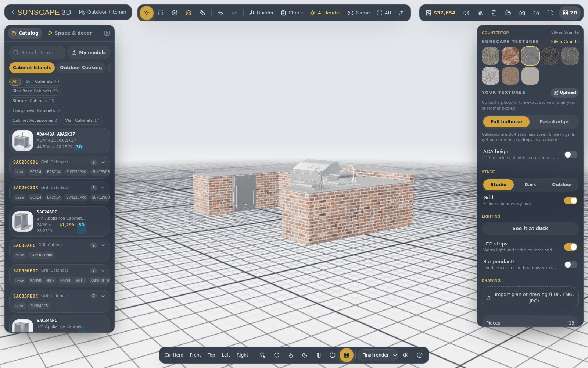Expand the SAC20CSDL cabinet group
588x368 pixels.
[103, 162]
